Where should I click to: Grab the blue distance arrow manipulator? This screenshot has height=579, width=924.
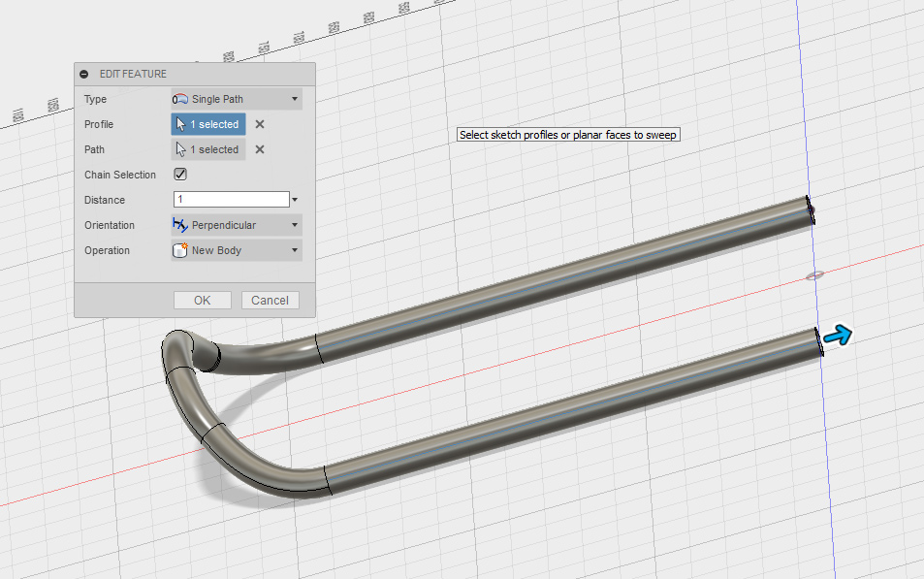(x=839, y=337)
